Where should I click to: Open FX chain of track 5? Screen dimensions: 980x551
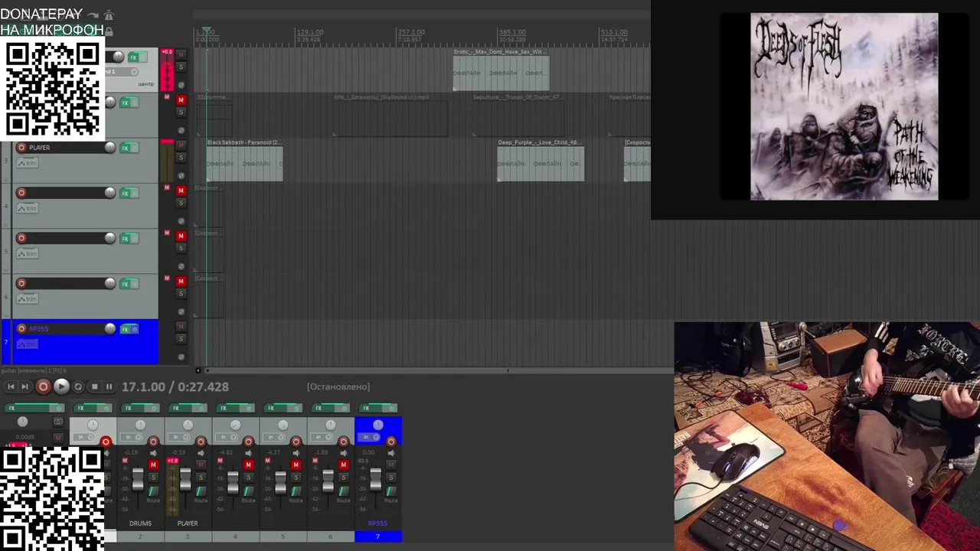coord(125,239)
